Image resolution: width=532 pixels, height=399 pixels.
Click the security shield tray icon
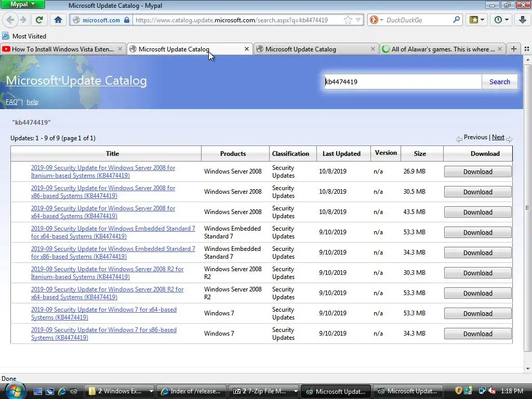click(x=458, y=391)
